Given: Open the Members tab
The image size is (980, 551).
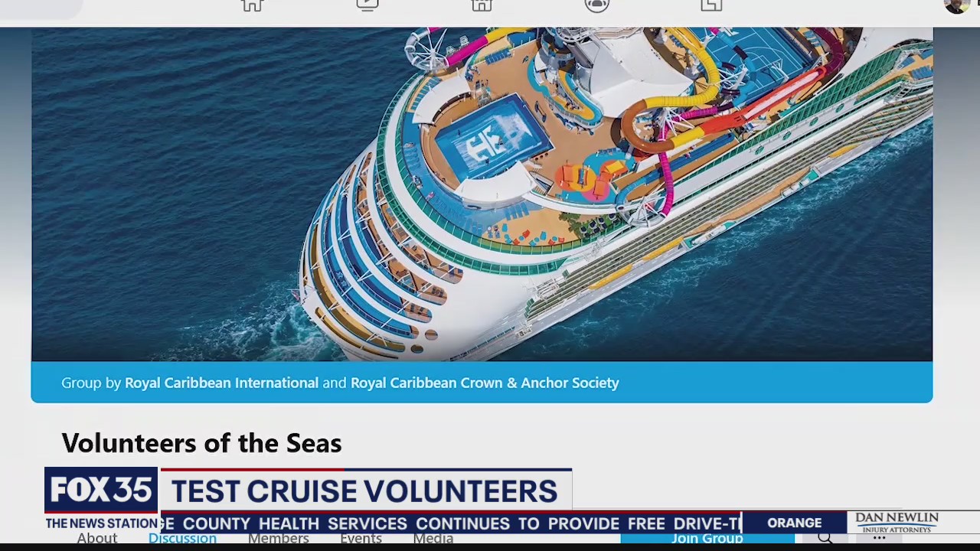Looking at the screenshot, I should [x=278, y=538].
